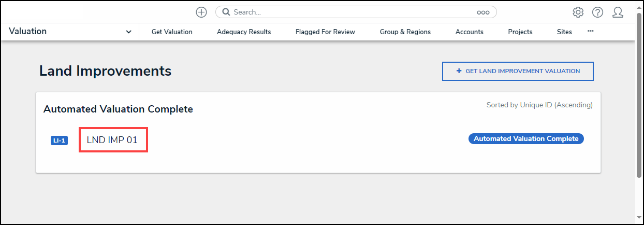
Task: Open the help question mark icon
Action: pyautogui.click(x=598, y=12)
